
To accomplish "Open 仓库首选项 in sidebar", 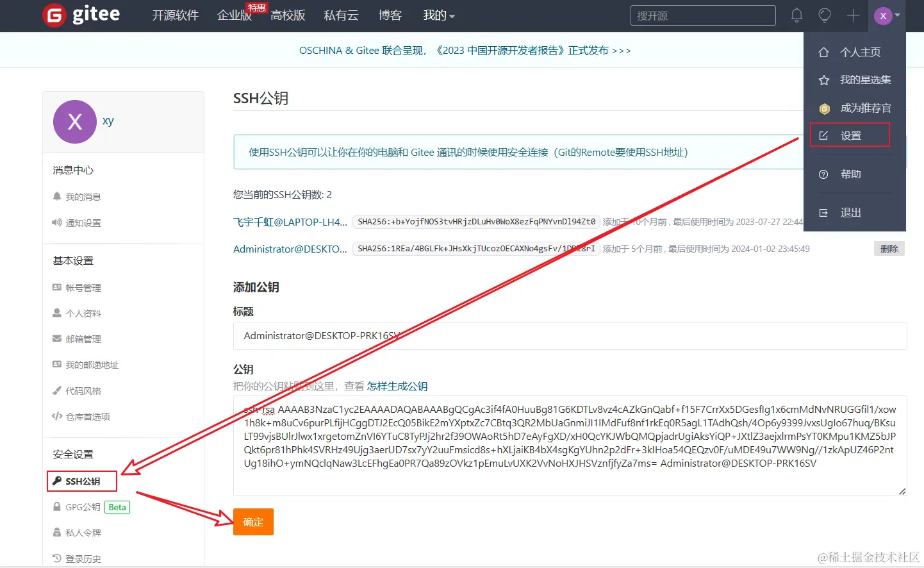I will coord(88,417).
